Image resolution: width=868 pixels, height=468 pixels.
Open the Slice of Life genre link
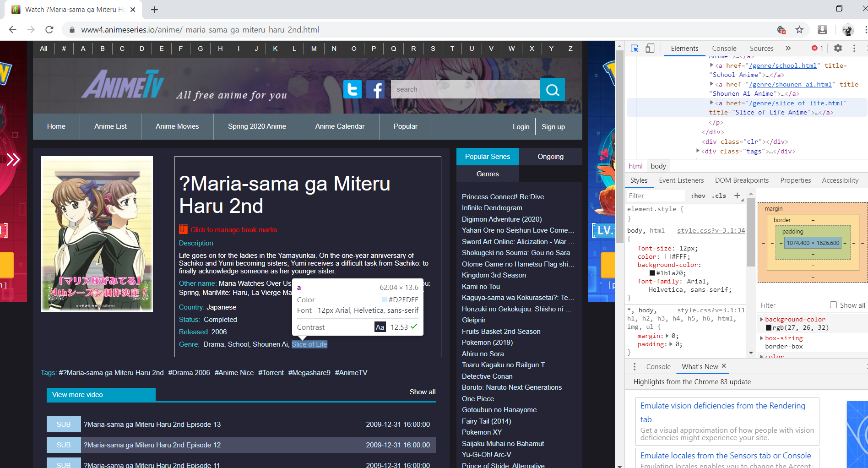pyautogui.click(x=309, y=344)
